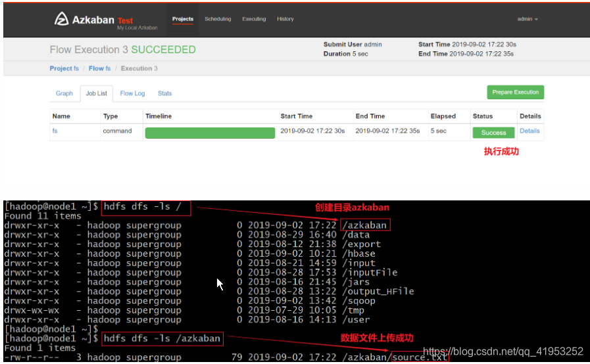
Task: Click 'Execution 3' breadcrumb text
Action: pyautogui.click(x=139, y=68)
